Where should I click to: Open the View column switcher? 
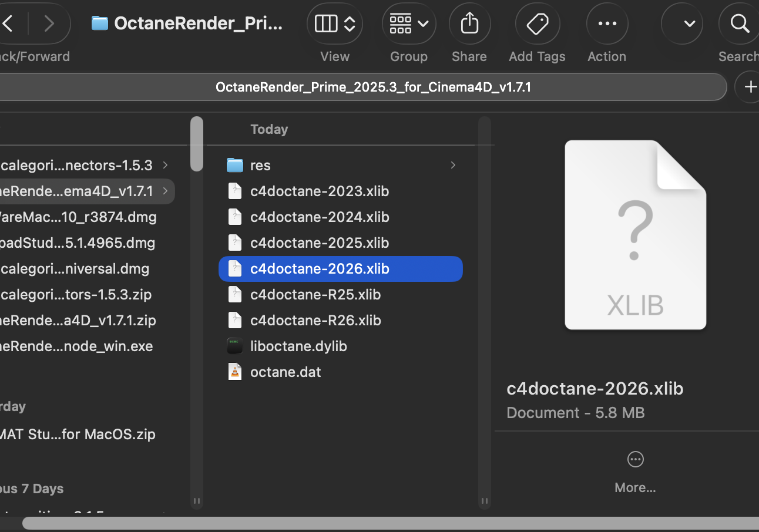(x=335, y=24)
